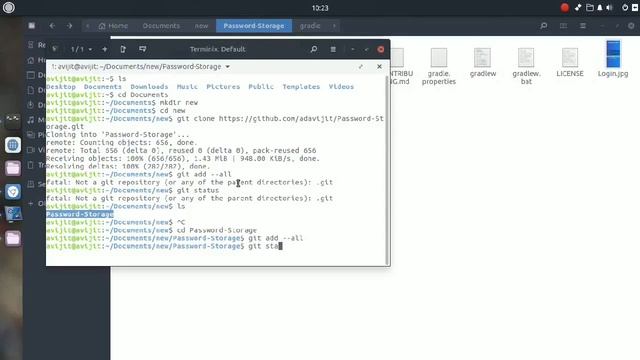The height and width of the screenshot is (360, 640).
Task: Add terminal to the right icon
Action: [123, 49]
